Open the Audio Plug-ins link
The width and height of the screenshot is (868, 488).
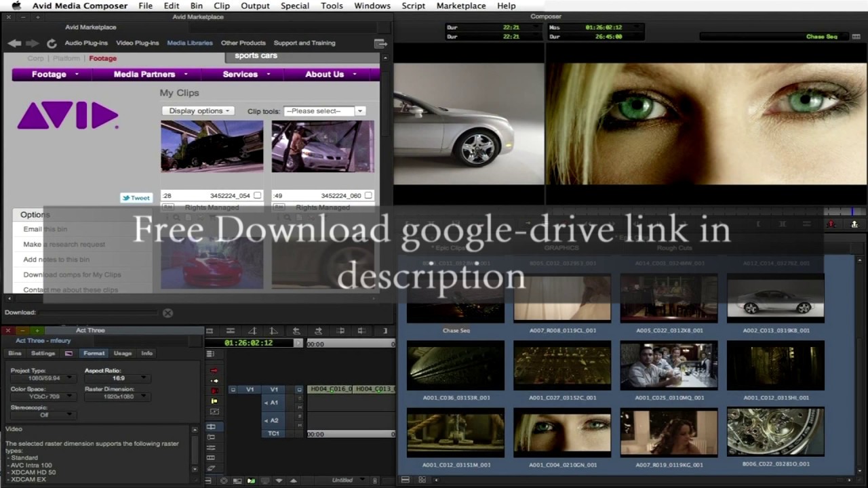coord(86,43)
